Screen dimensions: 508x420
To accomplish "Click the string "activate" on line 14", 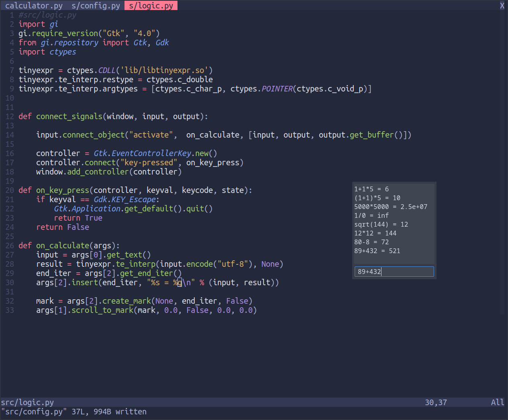I will tap(151, 135).
